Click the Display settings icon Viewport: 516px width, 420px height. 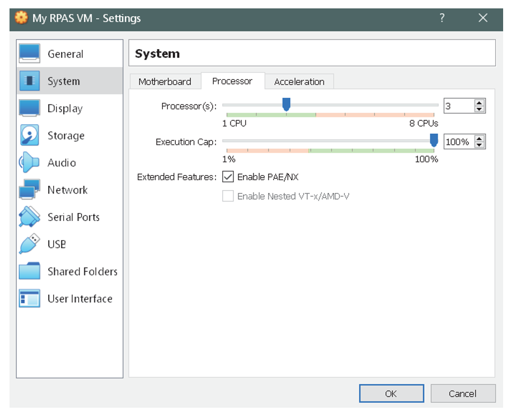coord(29,108)
